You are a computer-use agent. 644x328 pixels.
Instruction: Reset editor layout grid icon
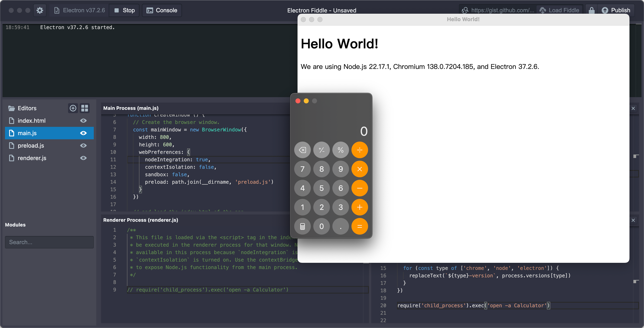(x=85, y=108)
